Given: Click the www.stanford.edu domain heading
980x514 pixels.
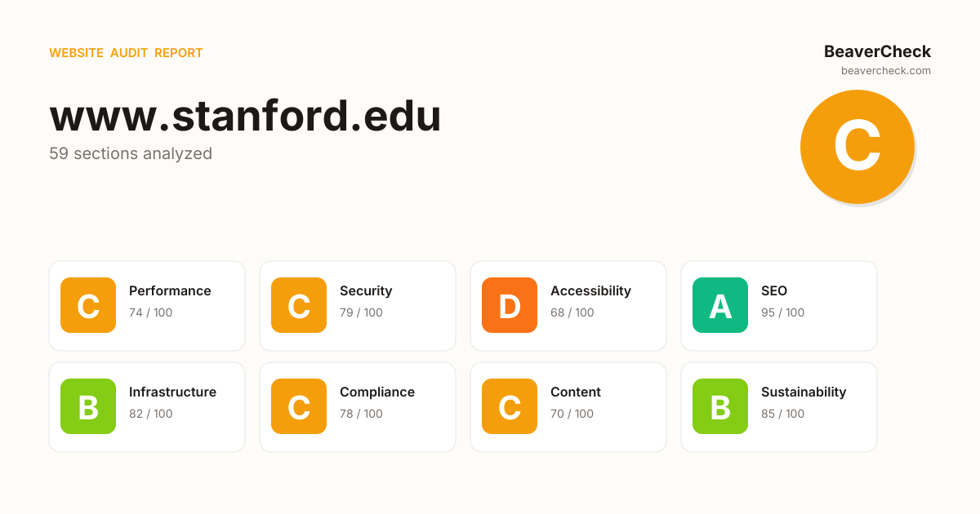Looking at the screenshot, I should pyautogui.click(x=245, y=116).
